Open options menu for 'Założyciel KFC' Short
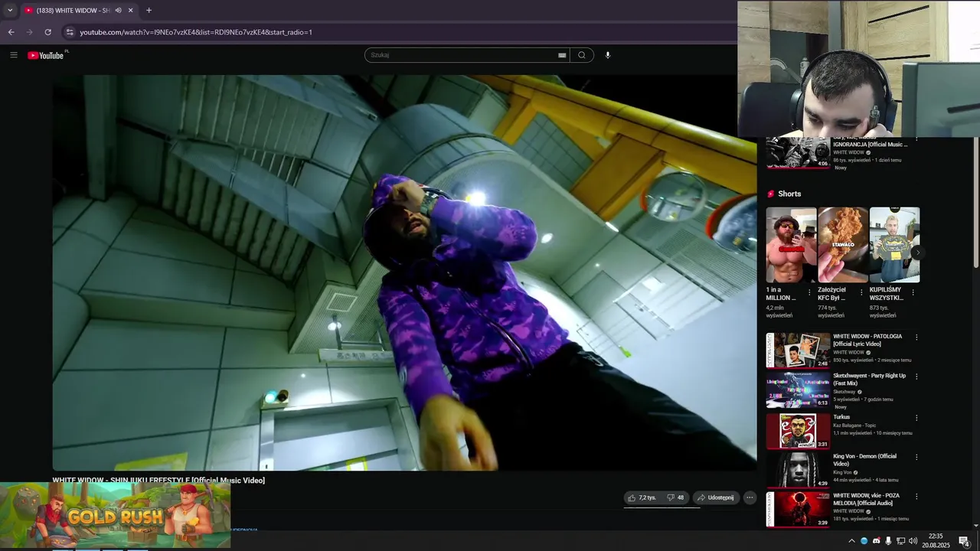 pos(861,292)
